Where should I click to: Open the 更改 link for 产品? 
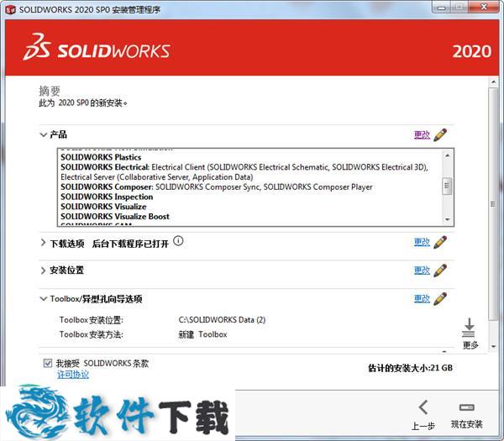(x=422, y=134)
